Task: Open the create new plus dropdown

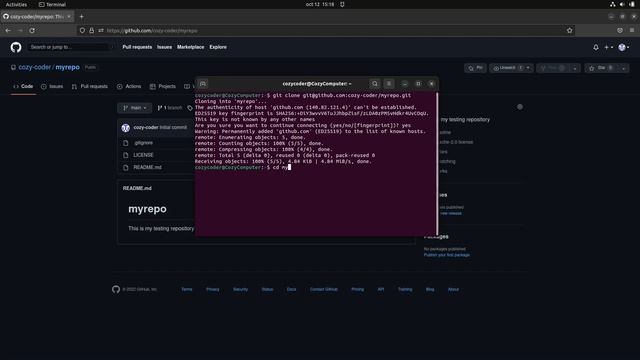Action: coord(609,47)
